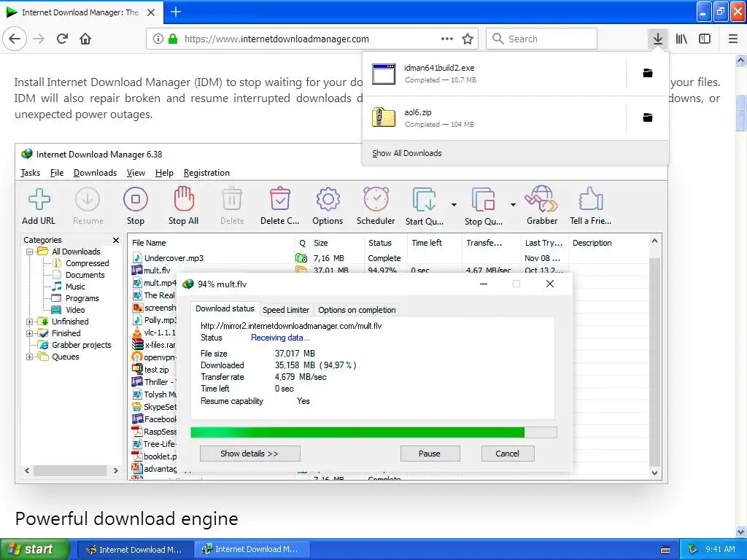747x560 pixels.
Task: Open the File menu
Action: (57, 173)
